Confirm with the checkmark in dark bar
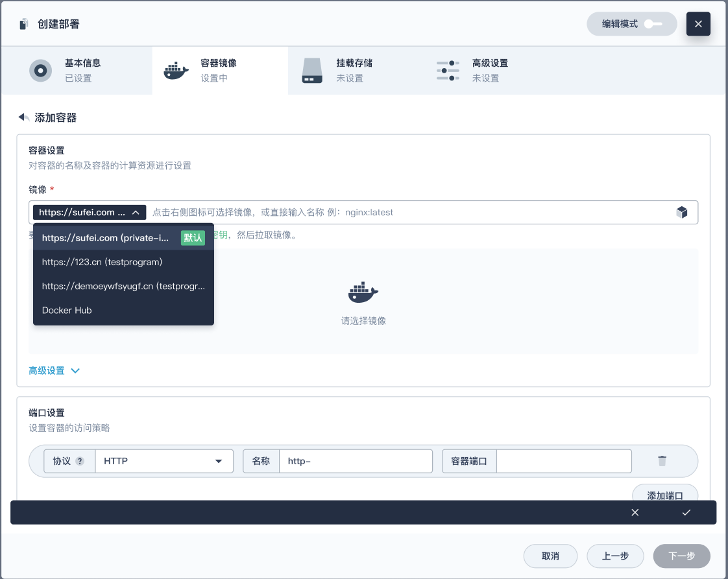This screenshot has height=579, width=728. [x=686, y=512]
